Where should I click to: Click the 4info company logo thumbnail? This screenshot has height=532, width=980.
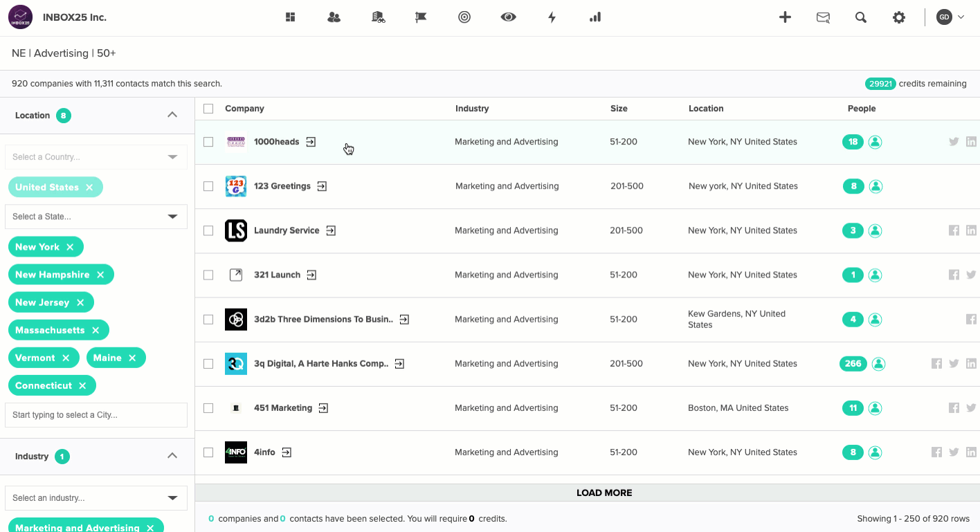(x=236, y=452)
